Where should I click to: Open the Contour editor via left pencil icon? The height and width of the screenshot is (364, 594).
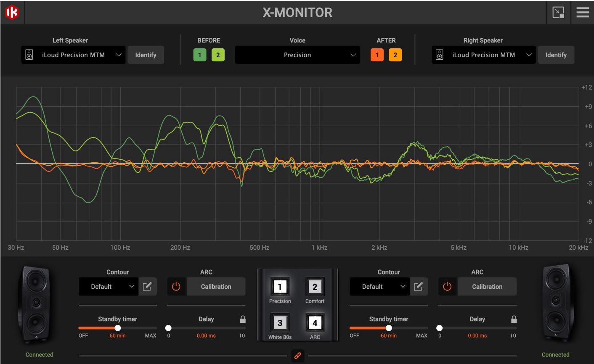[x=148, y=286]
